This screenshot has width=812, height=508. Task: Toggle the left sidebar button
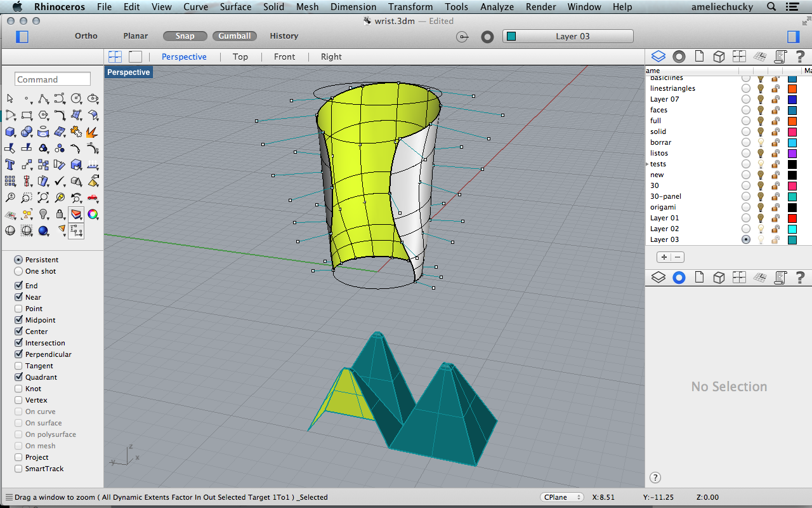[22, 36]
